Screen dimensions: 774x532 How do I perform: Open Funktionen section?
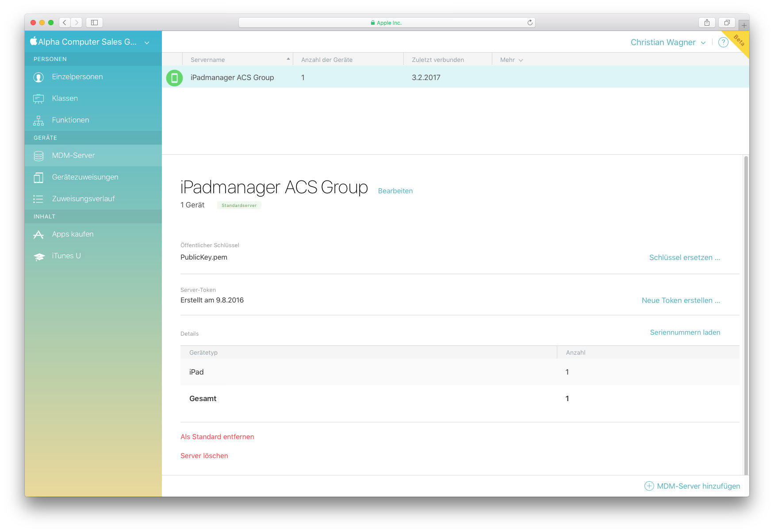coord(93,120)
